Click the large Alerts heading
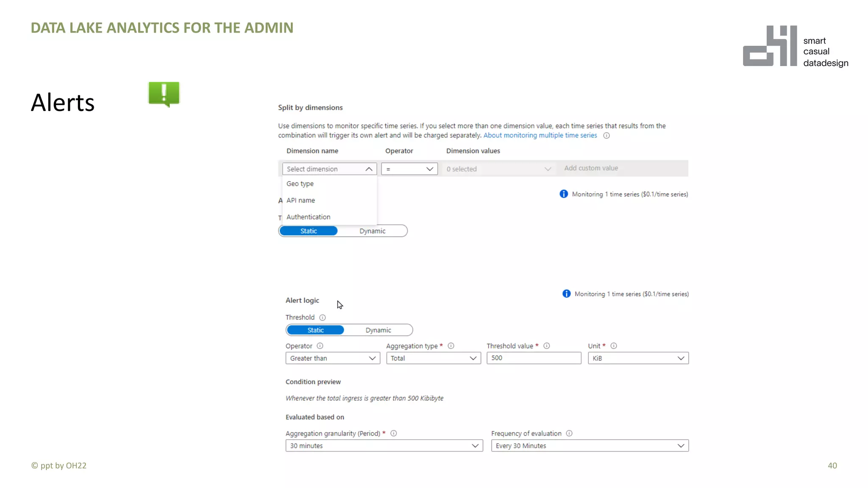 pos(63,103)
